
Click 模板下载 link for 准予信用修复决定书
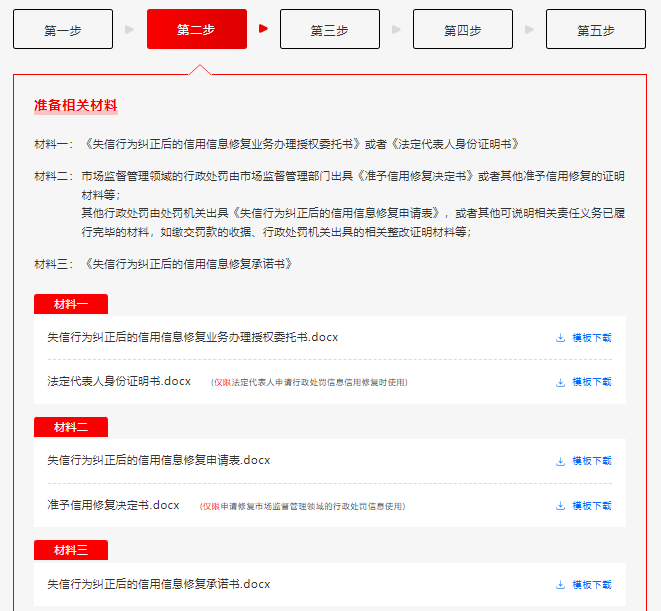coord(591,506)
